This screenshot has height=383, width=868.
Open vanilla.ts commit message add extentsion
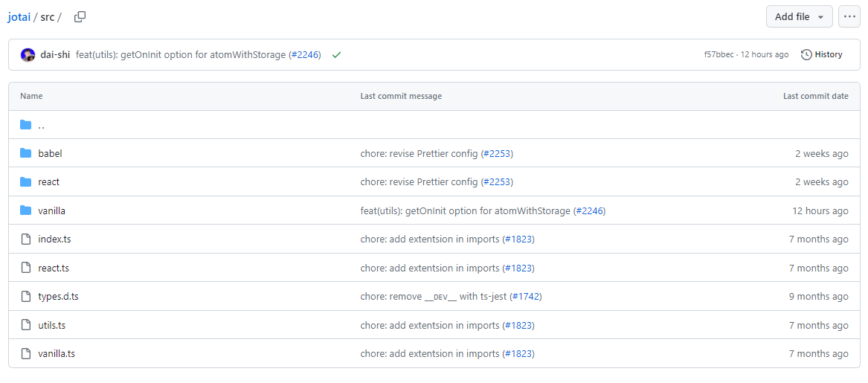tap(430, 353)
